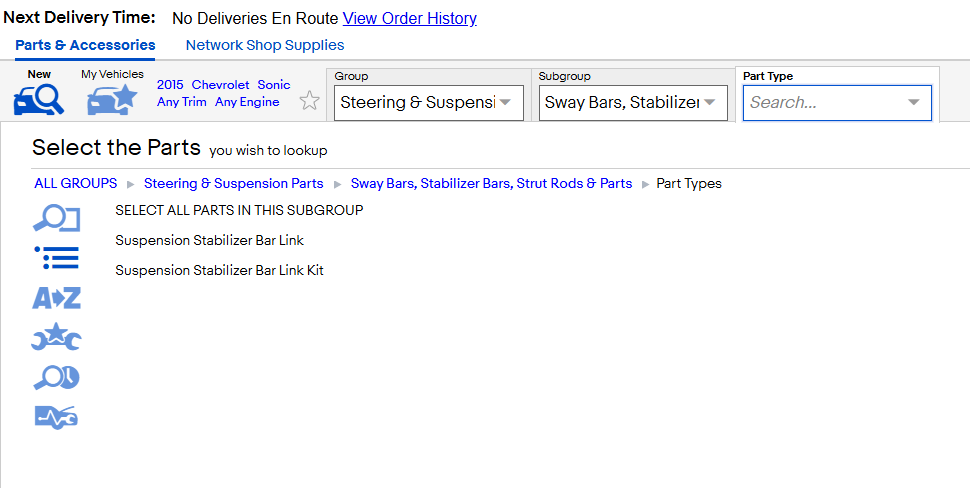Expand the Group dropdown arrow
This screenshot has width=970, height=488.
click(x=505, y=102)
